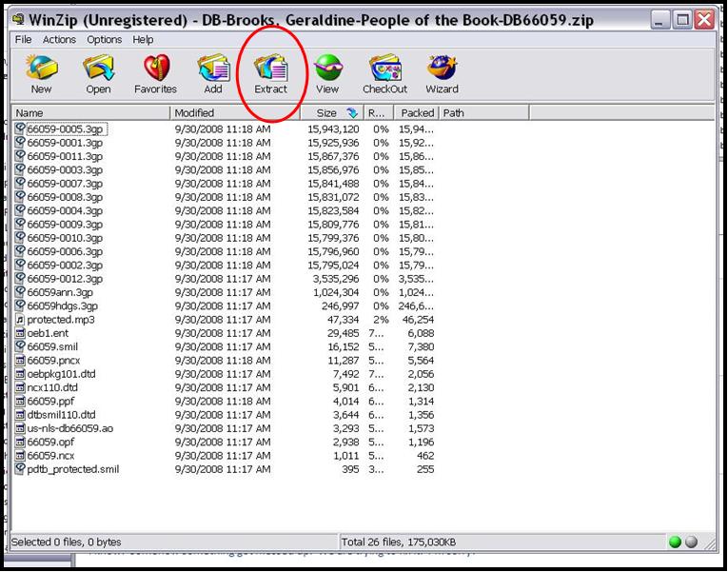Select file name 66059-0006.3gp
Image resolution: width=728 pixels, height=572 pixels.
(x=65, y=251)
